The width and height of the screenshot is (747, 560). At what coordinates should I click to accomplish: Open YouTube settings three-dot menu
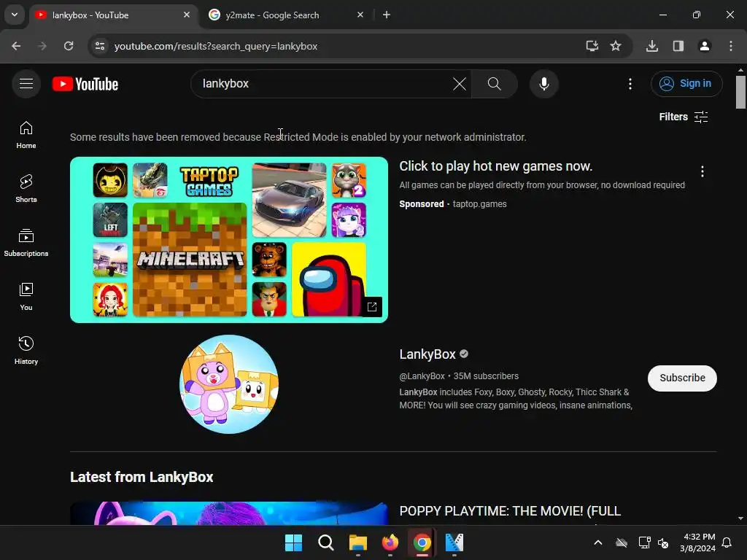coord(630,84)
